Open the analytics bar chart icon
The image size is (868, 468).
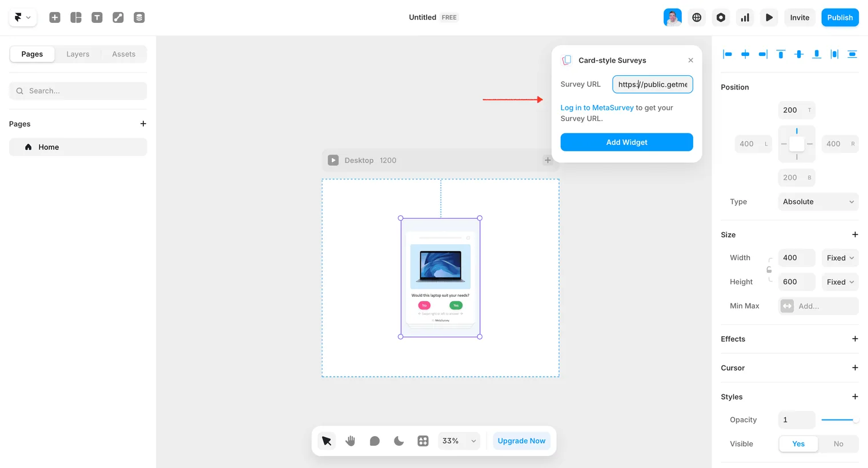click(745, 18)
